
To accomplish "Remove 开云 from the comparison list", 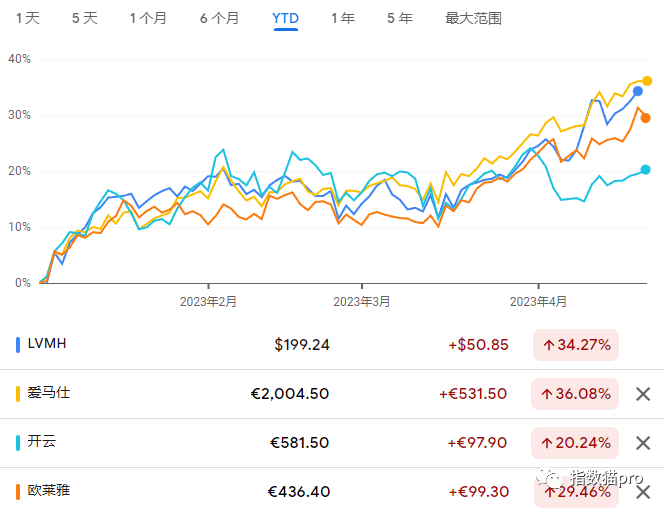I will [x=643, y=443].
